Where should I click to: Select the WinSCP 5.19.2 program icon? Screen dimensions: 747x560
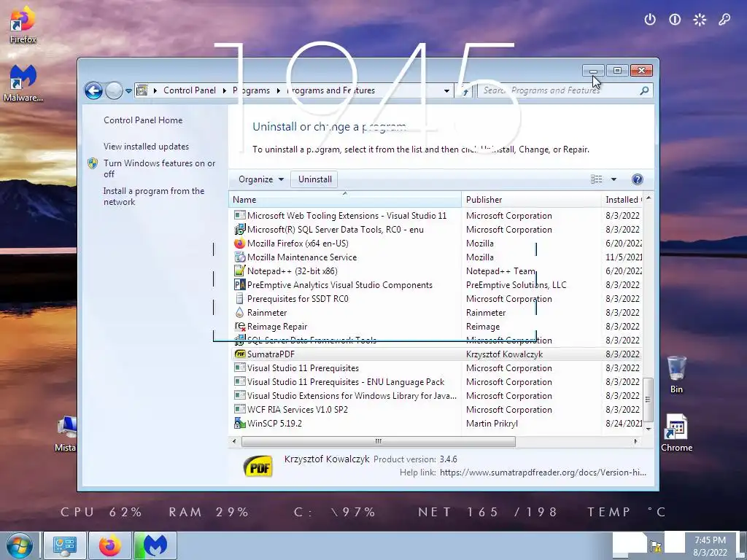(x=239, y=423)
